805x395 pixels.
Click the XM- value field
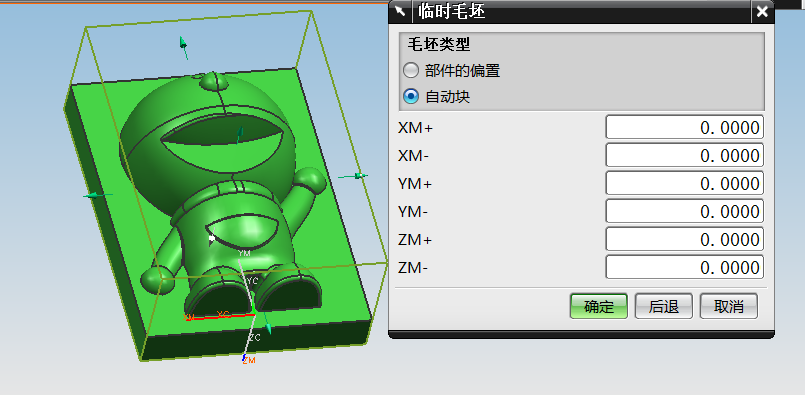[684, 155]
